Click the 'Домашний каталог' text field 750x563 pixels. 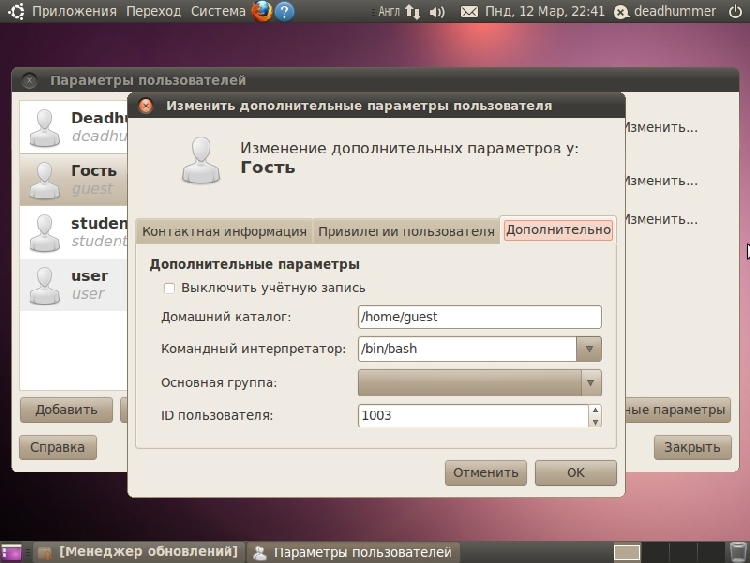(x=479, y=317)
